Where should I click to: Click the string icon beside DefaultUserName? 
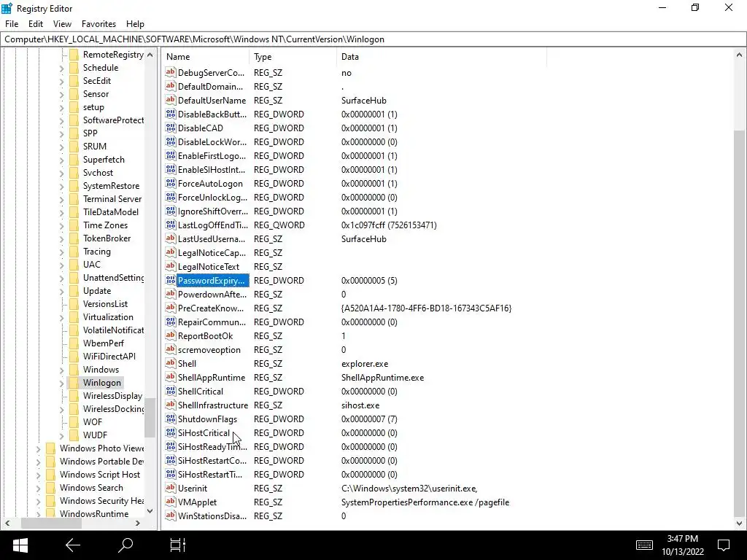pyautogui.click(x=171, y=100)
